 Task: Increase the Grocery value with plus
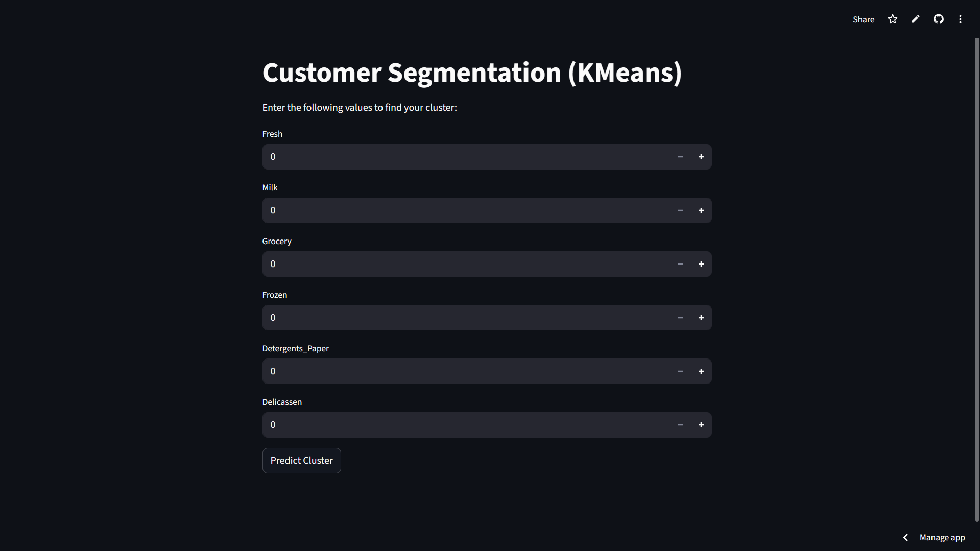point(701,264)
